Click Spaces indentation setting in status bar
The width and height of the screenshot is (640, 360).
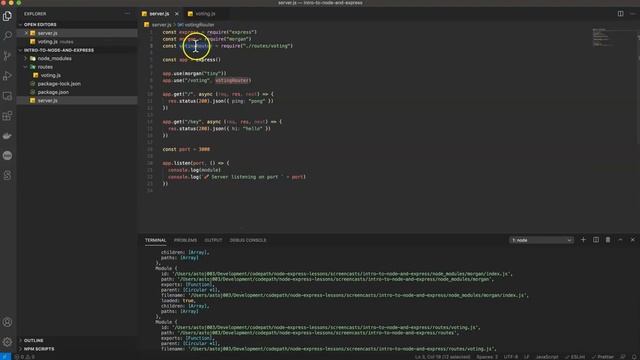pyautogui.click(x=487, y=357)
